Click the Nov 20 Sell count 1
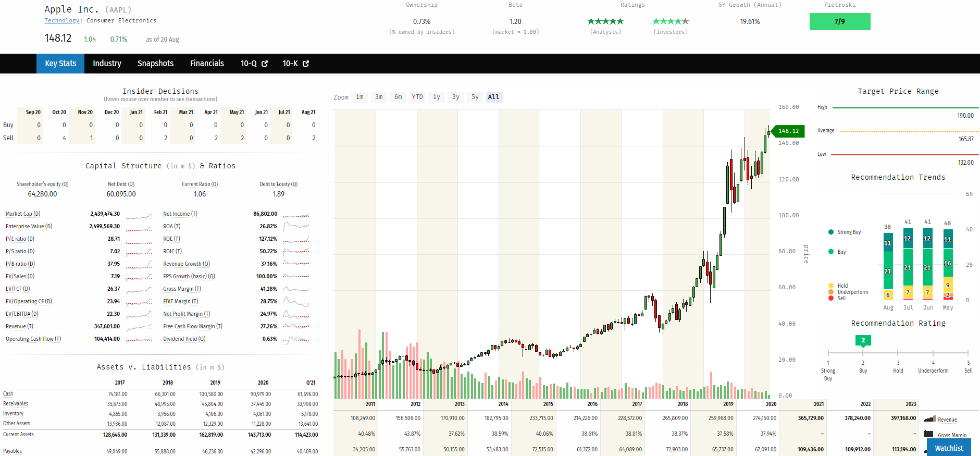Viewport: 980px width, 456px height. coord(91,138)
